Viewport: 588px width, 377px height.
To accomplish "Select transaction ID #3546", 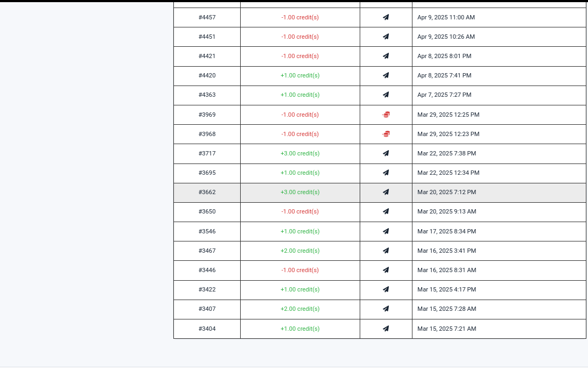I will click(x=207, y=231).
